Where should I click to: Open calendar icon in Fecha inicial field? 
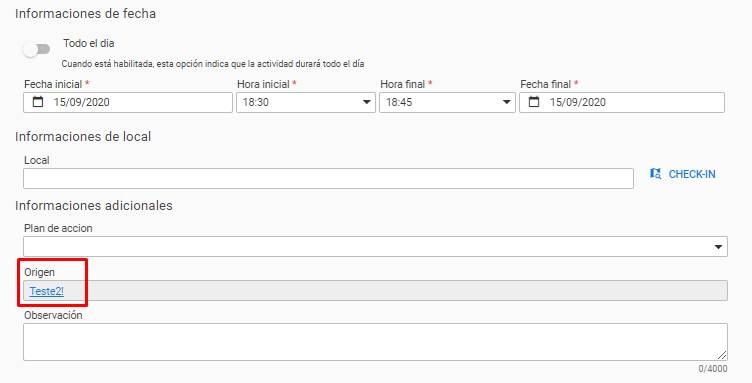[38, 102]
